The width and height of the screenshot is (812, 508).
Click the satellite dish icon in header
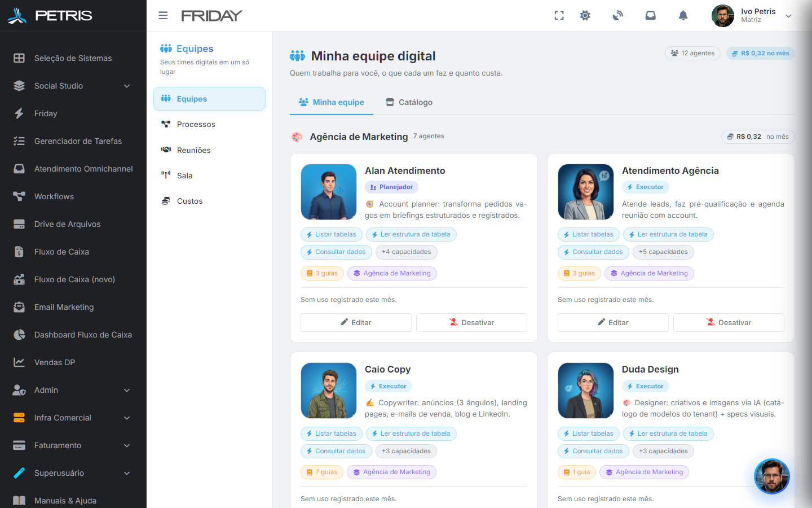[618, 16]
